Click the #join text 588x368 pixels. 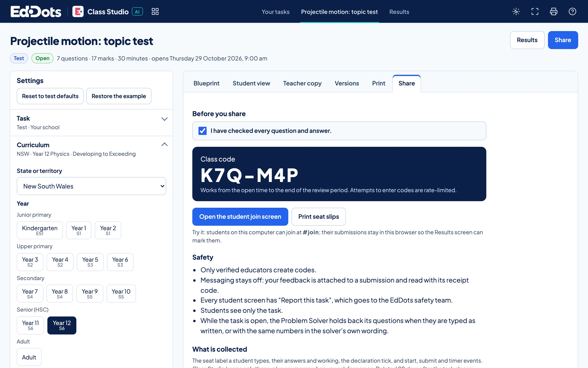pyautogui.click(x=311, y=232)
